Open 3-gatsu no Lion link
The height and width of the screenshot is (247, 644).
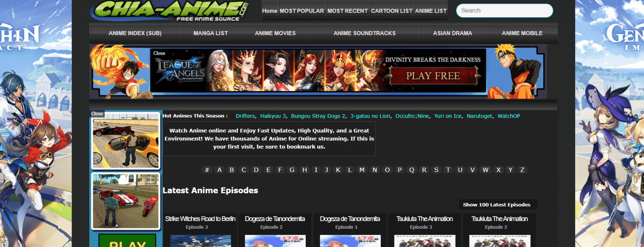click(x=370, y=116)
